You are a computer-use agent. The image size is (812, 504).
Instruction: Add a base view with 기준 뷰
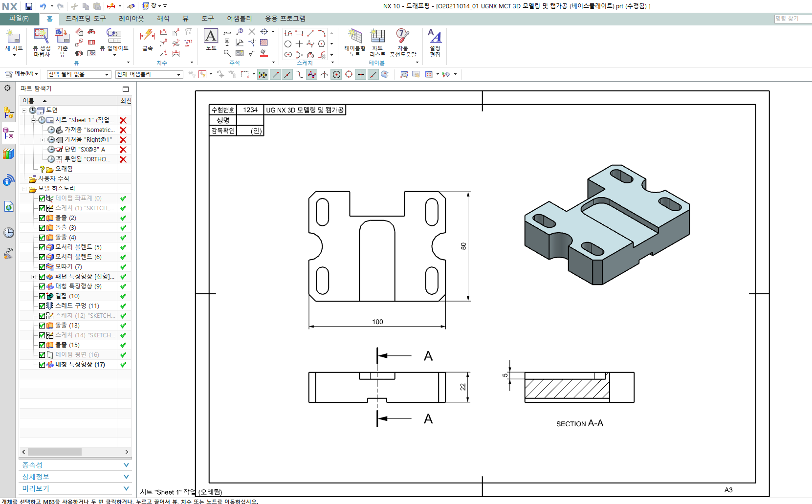[62, 43]
